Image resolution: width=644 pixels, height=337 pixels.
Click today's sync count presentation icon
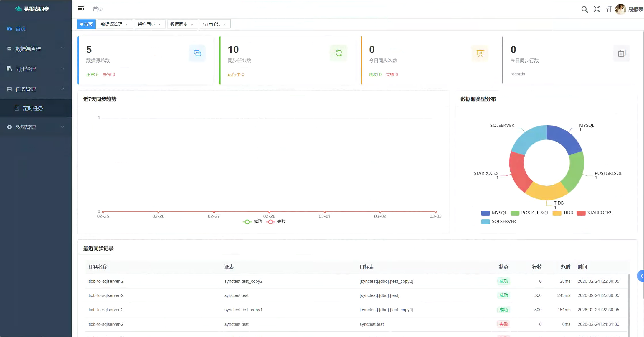point(480,53)
